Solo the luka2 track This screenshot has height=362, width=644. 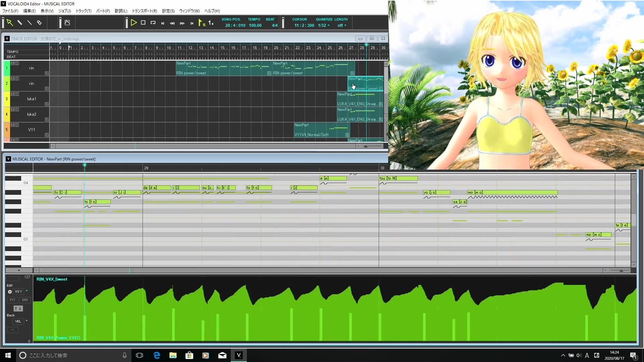point(17,109)
